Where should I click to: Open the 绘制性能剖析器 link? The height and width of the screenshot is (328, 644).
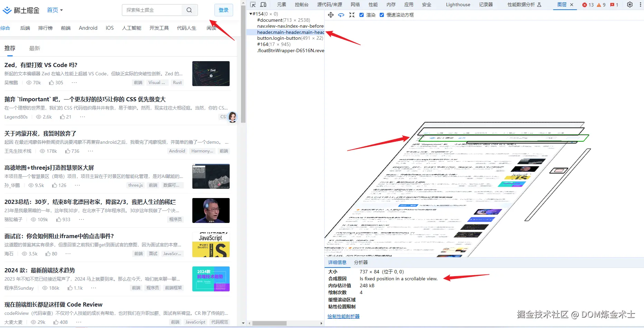coord(344,316)
